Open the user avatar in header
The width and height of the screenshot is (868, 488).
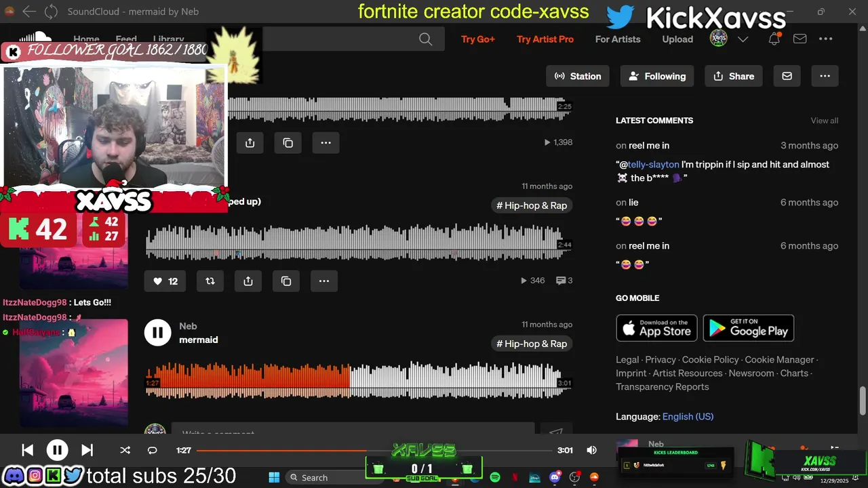pyautogui.click(x=719, y=39)
